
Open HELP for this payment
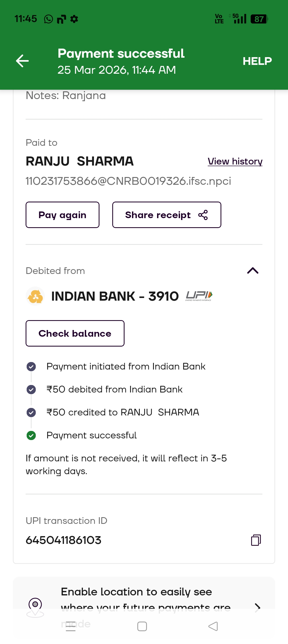click(257, 61)
